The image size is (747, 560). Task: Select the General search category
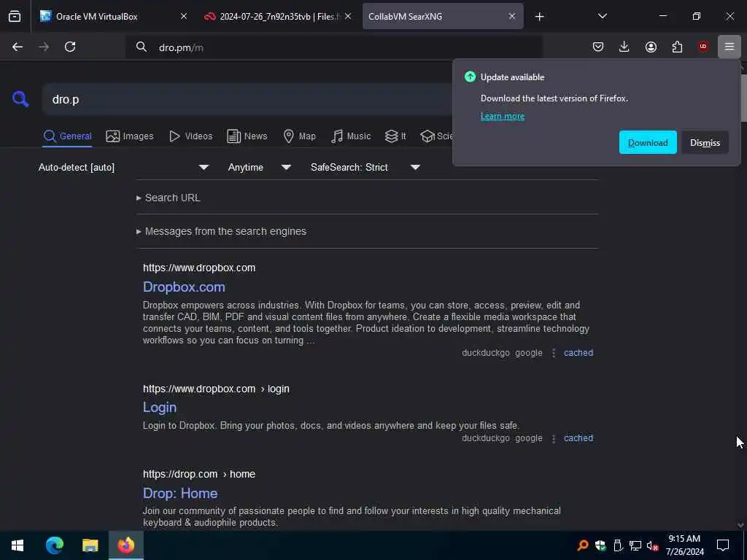click(x=67, y=136)
